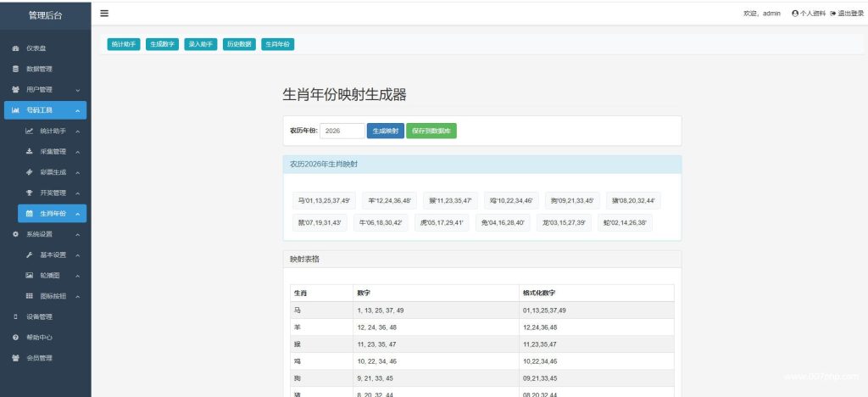Open the 历史数据 tab in top toolbar

coord(239,44)
